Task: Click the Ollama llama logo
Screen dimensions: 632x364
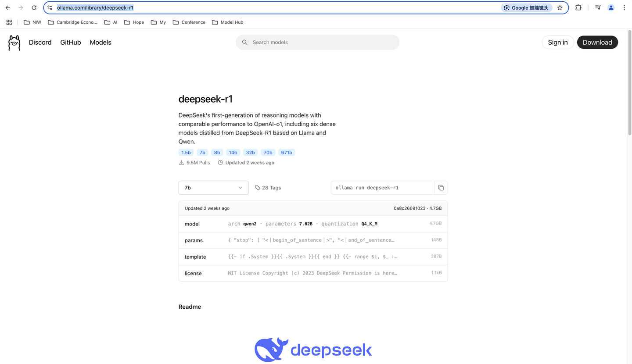Action: pos(14,43)
